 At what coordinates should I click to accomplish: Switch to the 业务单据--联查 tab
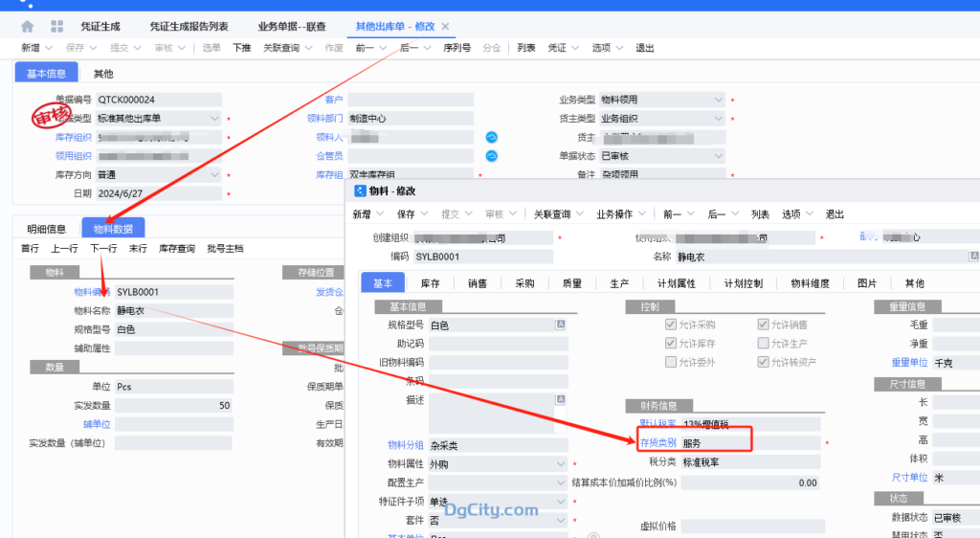tap(292, 26)
